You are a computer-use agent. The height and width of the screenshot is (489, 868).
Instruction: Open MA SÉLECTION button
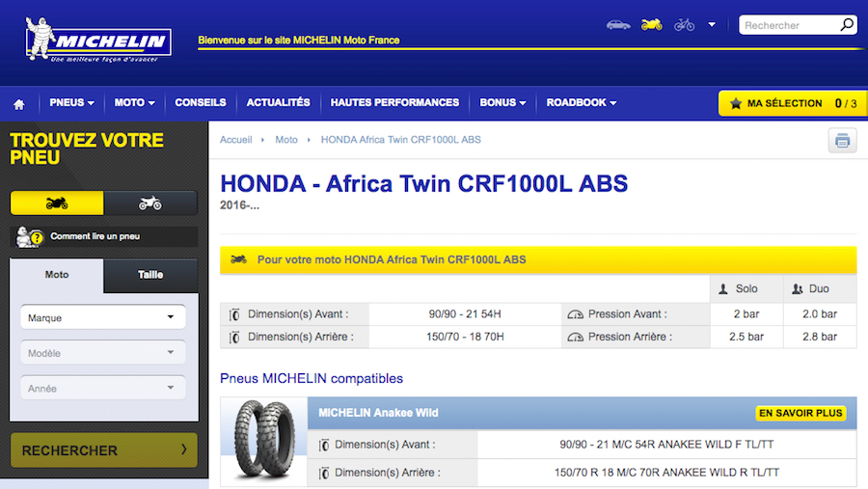click(x=793, y=103)
